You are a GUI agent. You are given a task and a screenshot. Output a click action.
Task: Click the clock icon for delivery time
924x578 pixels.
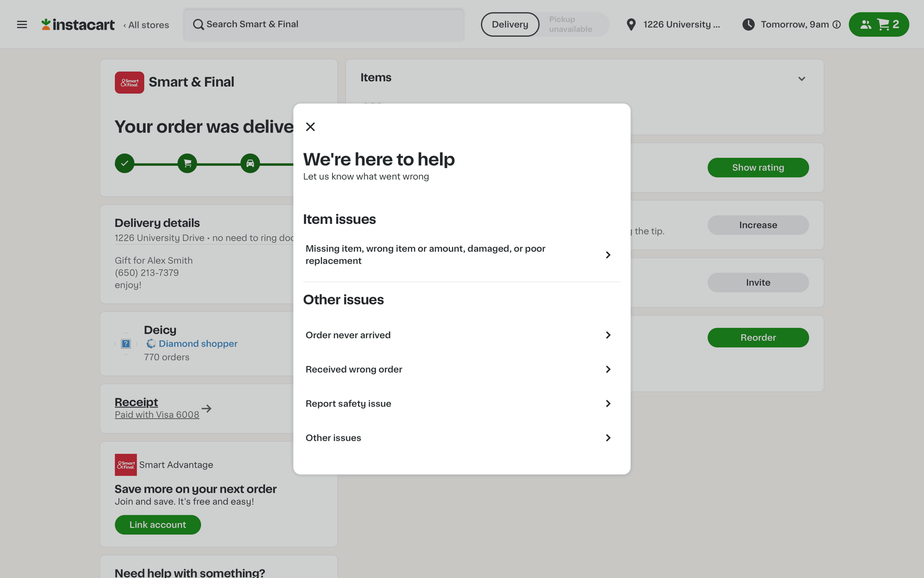(748, 25)
